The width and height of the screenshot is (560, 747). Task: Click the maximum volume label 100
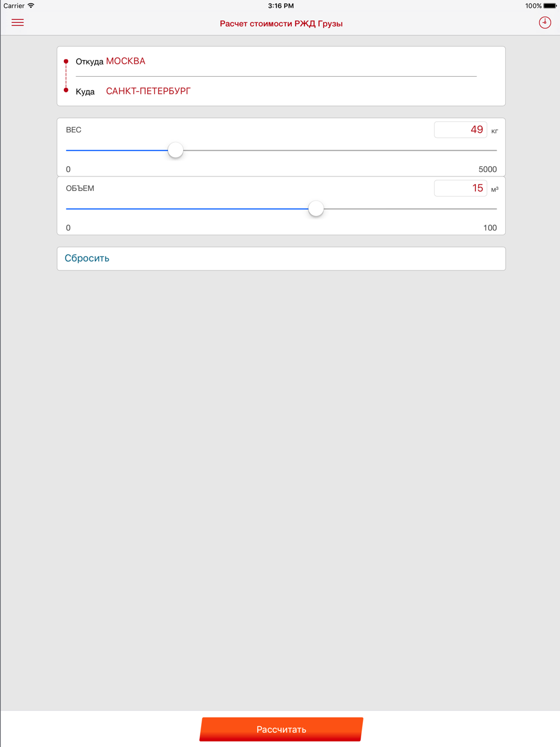tap(489, 227)
